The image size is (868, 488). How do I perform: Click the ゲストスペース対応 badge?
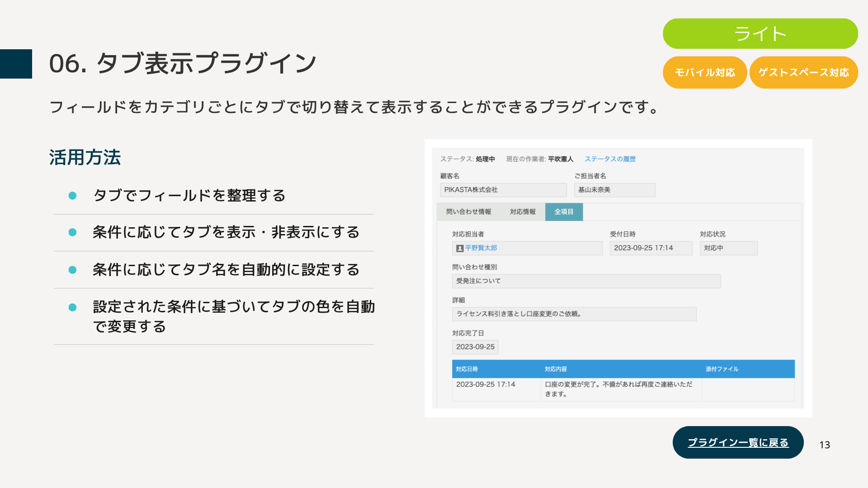pos(803,72)
